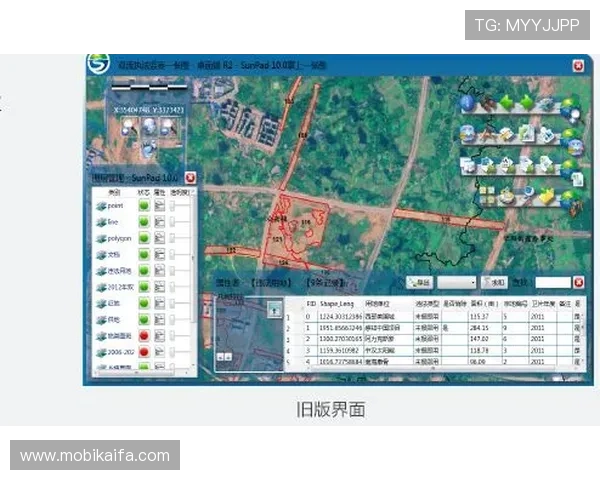Toggle the green status light of point layer
Screen dimensions: 600x480
pos(144,206)
